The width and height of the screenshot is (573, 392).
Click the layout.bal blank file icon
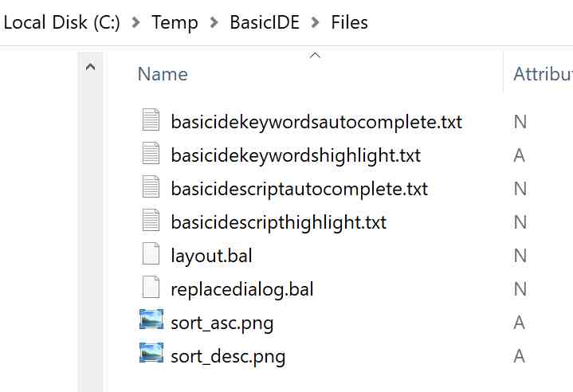point(151,255)
